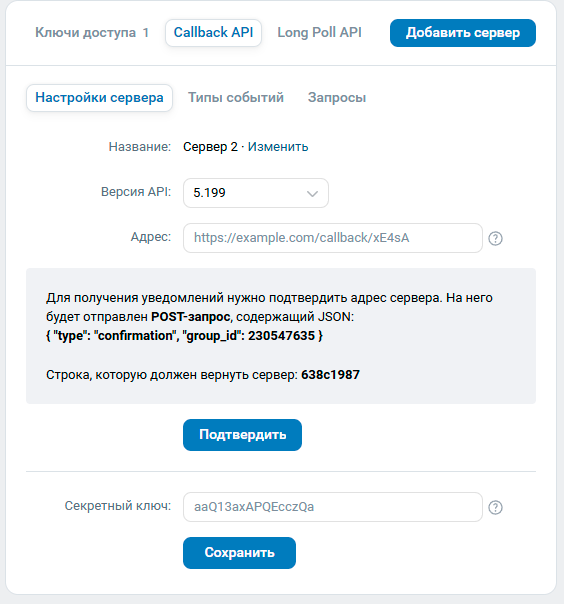
Task: Click the help icon next to the address field
Action: tap(495, 238)
